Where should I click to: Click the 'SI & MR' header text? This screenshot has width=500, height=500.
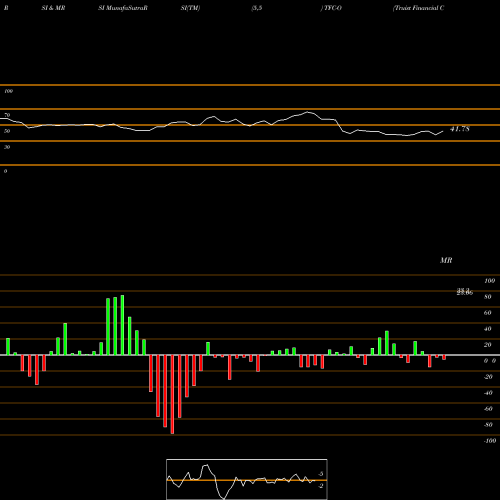(x=53, y=8)
